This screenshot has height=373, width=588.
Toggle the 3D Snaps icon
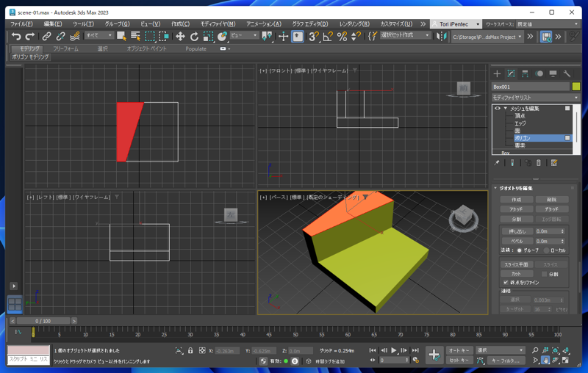[x=314, y=36]
